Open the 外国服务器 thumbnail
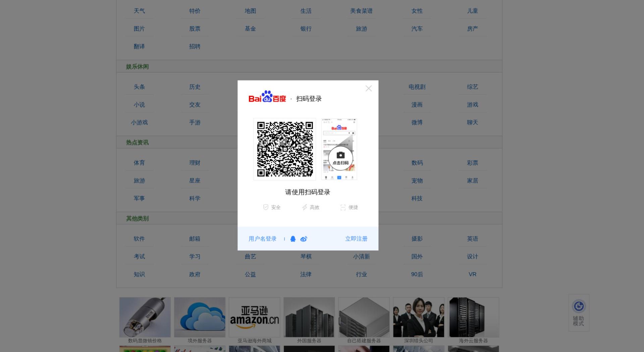644x352 pixels. point(309,317)
